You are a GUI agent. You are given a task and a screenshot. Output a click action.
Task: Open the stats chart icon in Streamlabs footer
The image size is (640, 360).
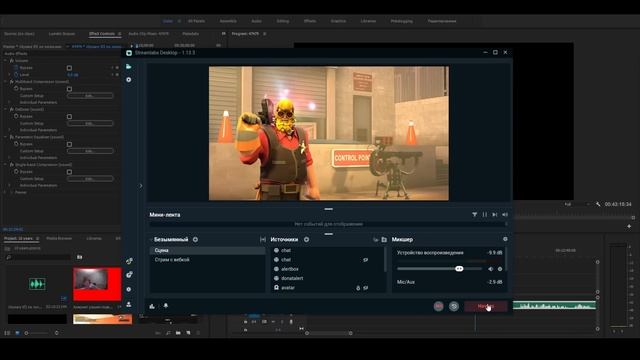click(152, 306)
